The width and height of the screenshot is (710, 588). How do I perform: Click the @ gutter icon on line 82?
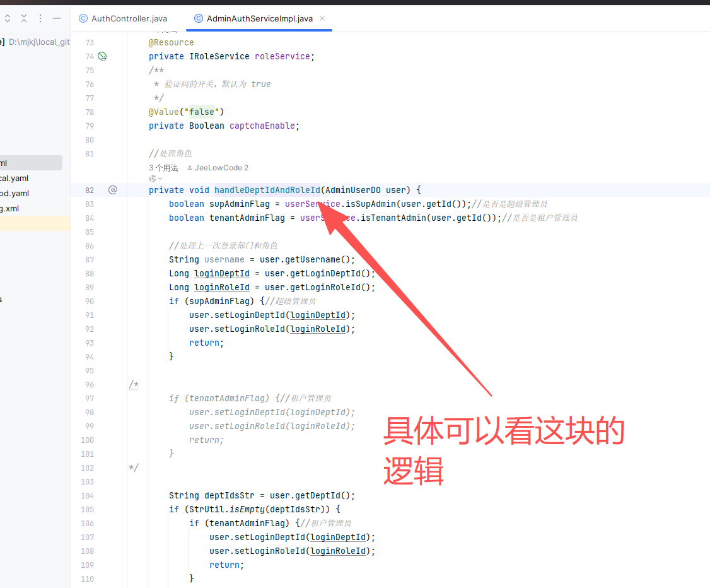click(113, 190)
